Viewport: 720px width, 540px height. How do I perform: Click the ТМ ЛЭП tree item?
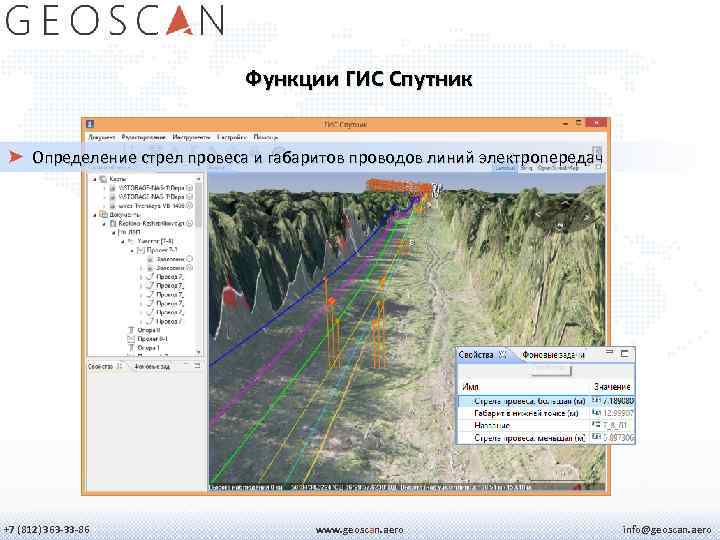point(129,232)
